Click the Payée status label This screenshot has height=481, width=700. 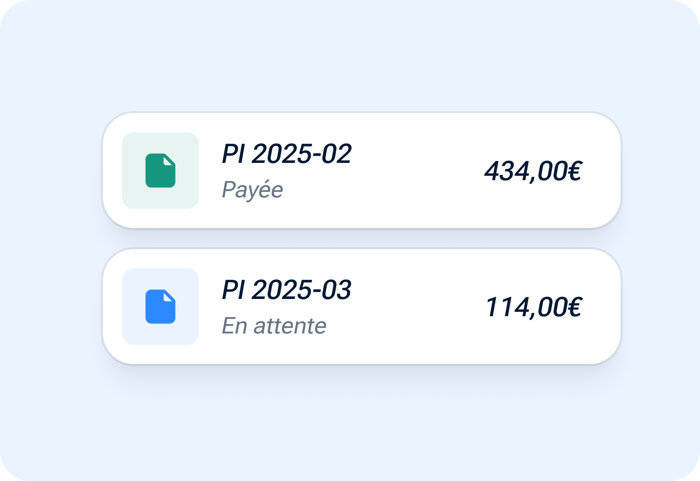pyautogui.click(x=252, y=190)
